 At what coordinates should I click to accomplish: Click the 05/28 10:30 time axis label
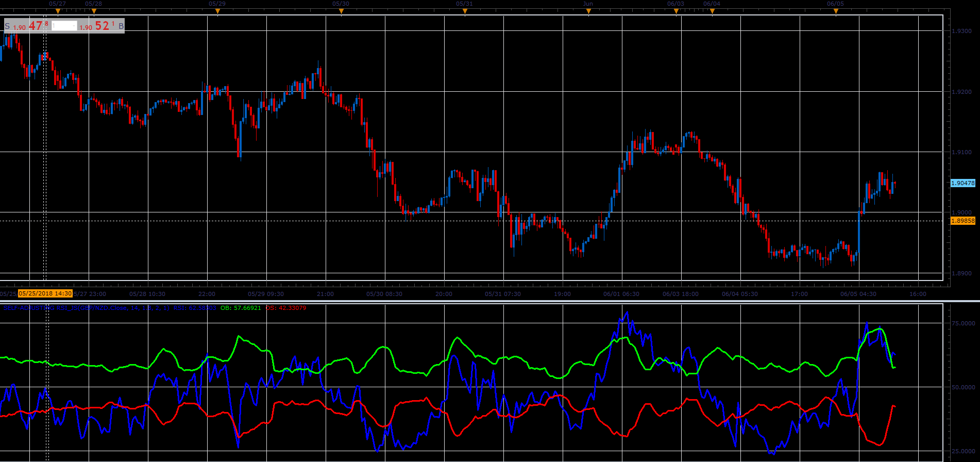[x=147, y=294]
